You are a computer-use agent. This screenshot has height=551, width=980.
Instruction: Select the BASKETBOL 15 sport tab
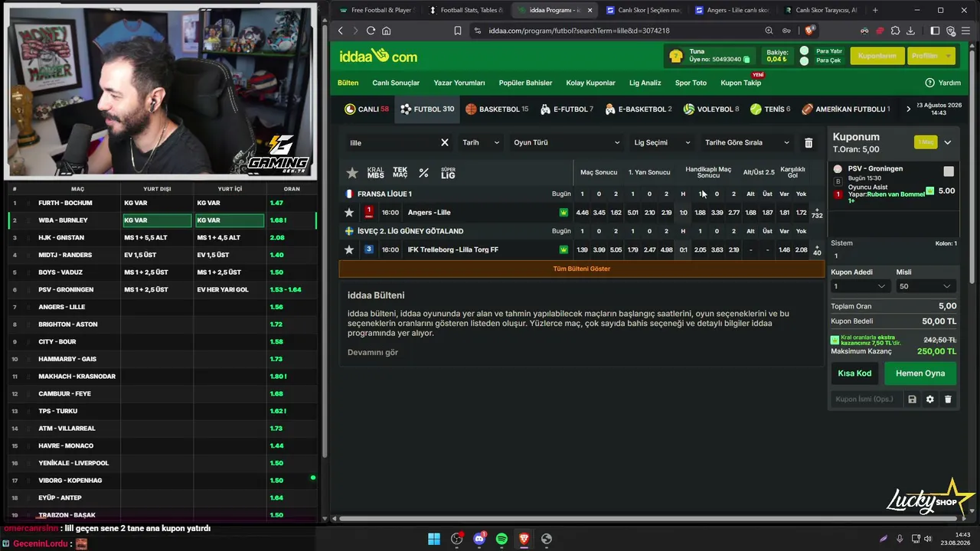(x=497, y=109)
